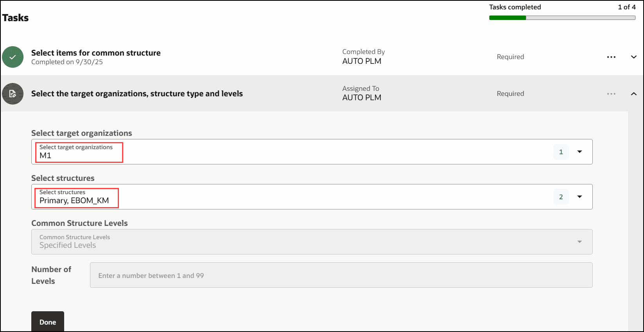
Task: Open the Common Structure Levels dropdown
Action: click(579, 242)
